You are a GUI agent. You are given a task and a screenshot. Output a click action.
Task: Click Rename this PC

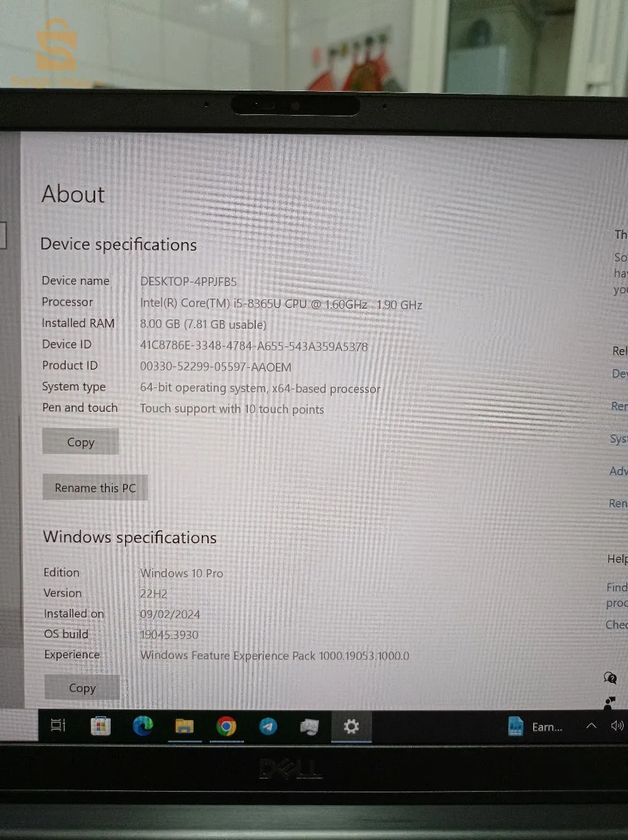tap(95, 487)
